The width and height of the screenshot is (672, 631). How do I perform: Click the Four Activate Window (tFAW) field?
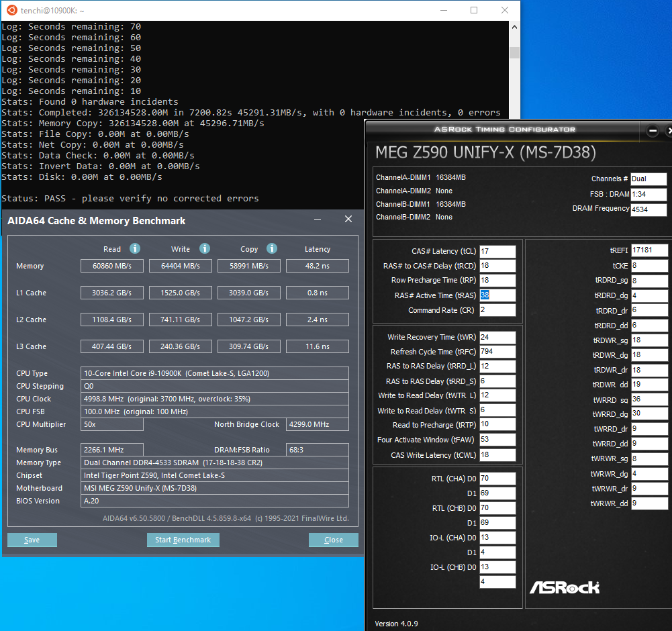click(x=497, y=440)
